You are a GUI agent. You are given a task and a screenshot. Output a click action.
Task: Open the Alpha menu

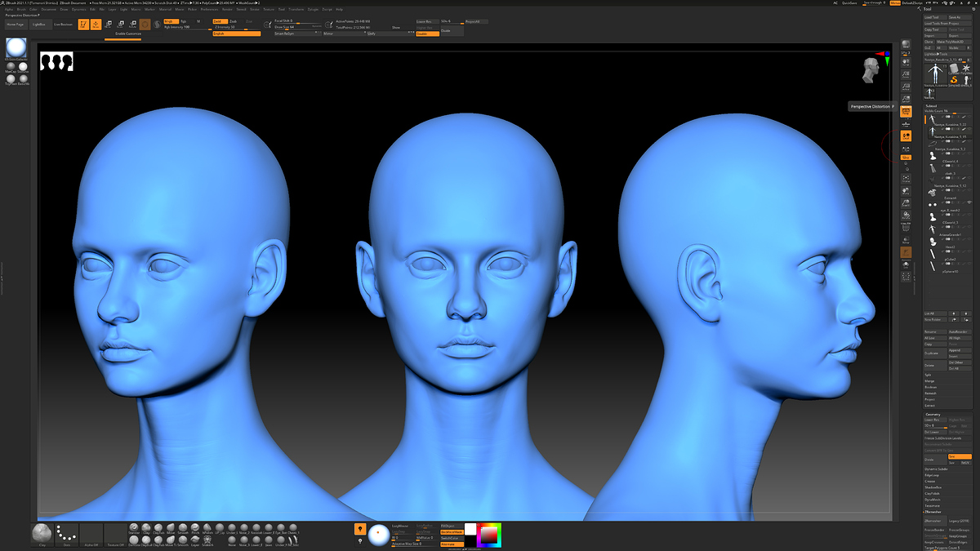(x=9, y=9)
